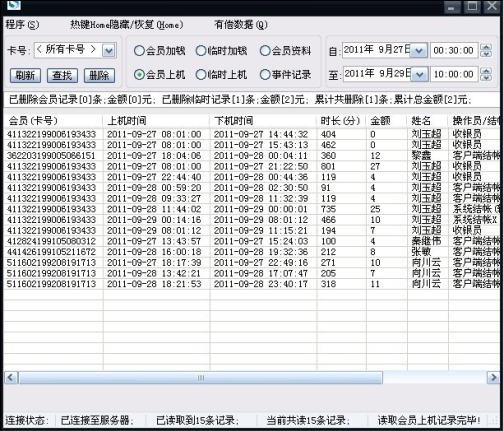Image resolution: width=503 pixels, height=431 pixels.
Task: Click horizontal scrollbar right arrow
Action: pos(493,378)
